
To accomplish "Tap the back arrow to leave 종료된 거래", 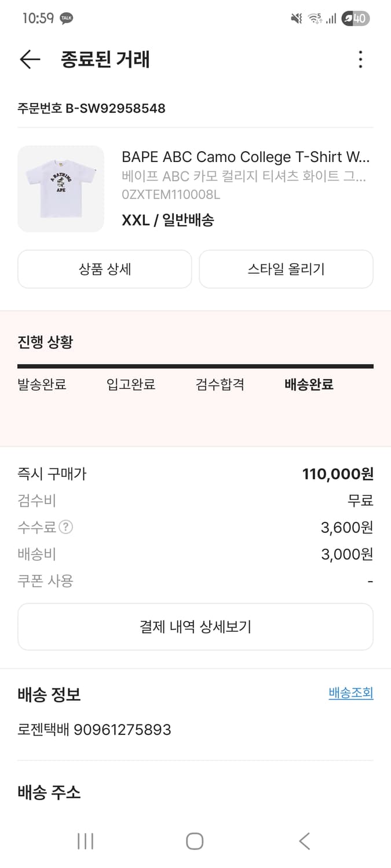I will coord(29,59).
